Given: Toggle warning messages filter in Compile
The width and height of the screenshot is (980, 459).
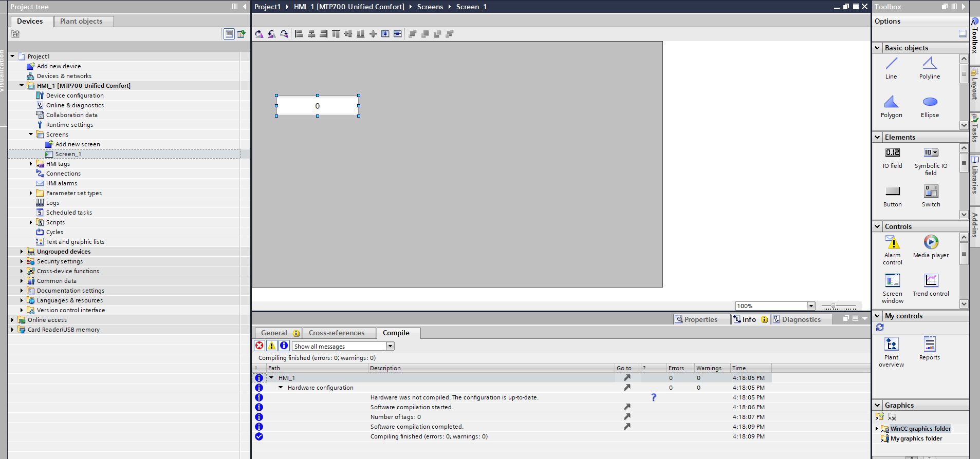Looking at the screenshot, I should click(271, 346).
